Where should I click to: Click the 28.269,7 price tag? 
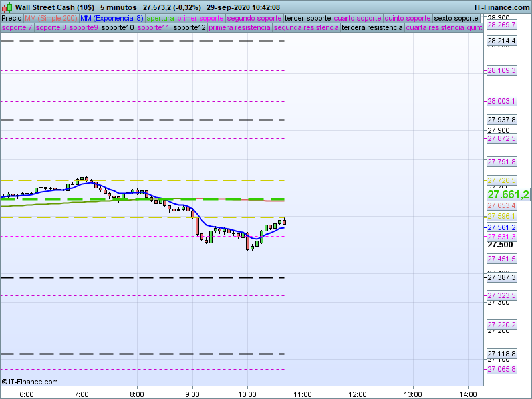click(501, 25)
